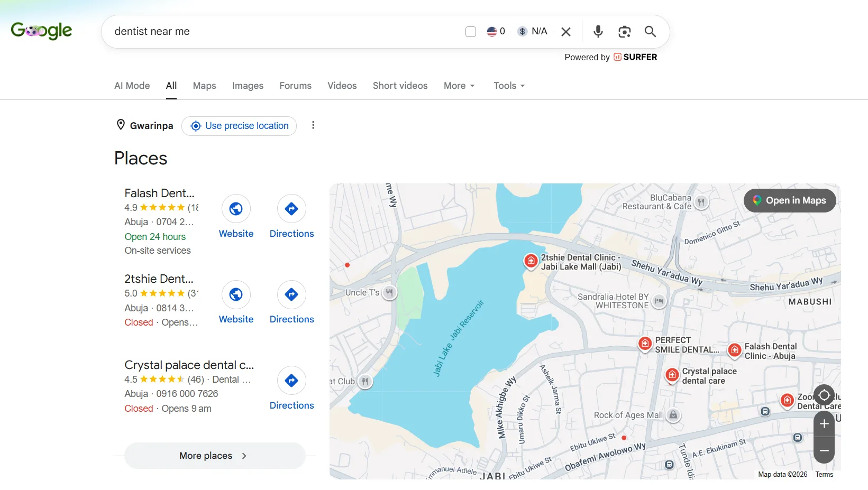Click 'Open 24 hours' text for Falash
The height and width of the screenshot is (490, 868).
(155, 237)
